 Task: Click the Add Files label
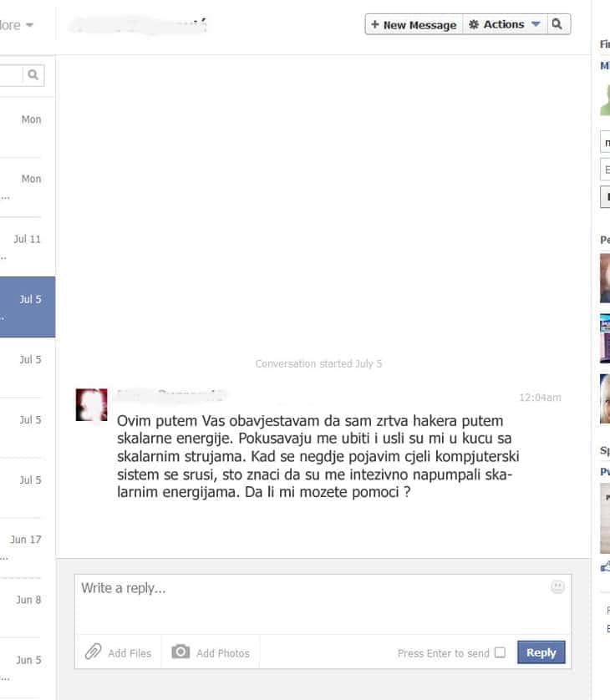point(130,653)
